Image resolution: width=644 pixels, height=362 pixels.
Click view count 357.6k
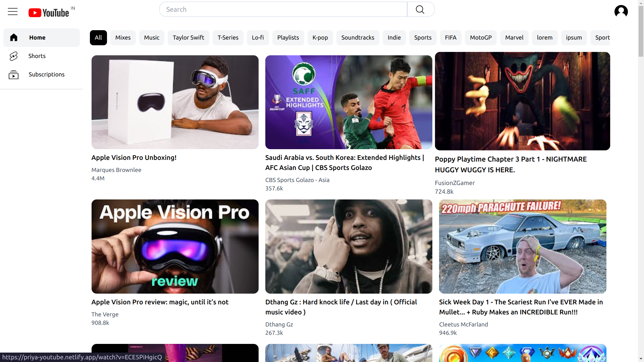point(274,188)
